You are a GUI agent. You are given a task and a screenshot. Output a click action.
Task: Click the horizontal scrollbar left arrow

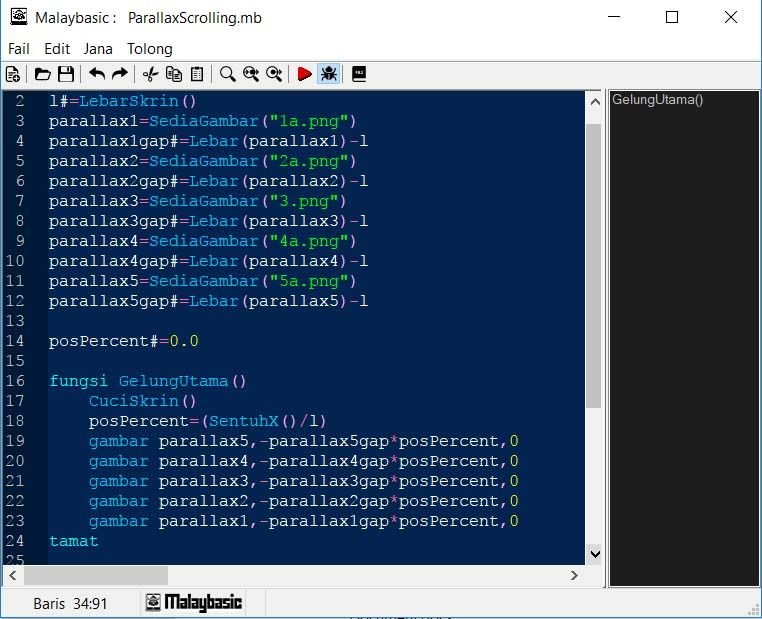pos(13,576)
